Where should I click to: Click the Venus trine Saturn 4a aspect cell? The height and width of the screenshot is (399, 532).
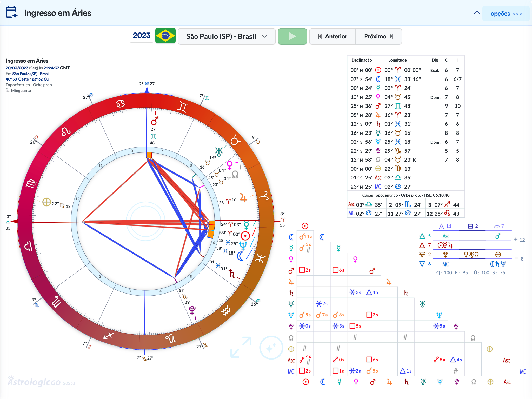coord(372,292)
